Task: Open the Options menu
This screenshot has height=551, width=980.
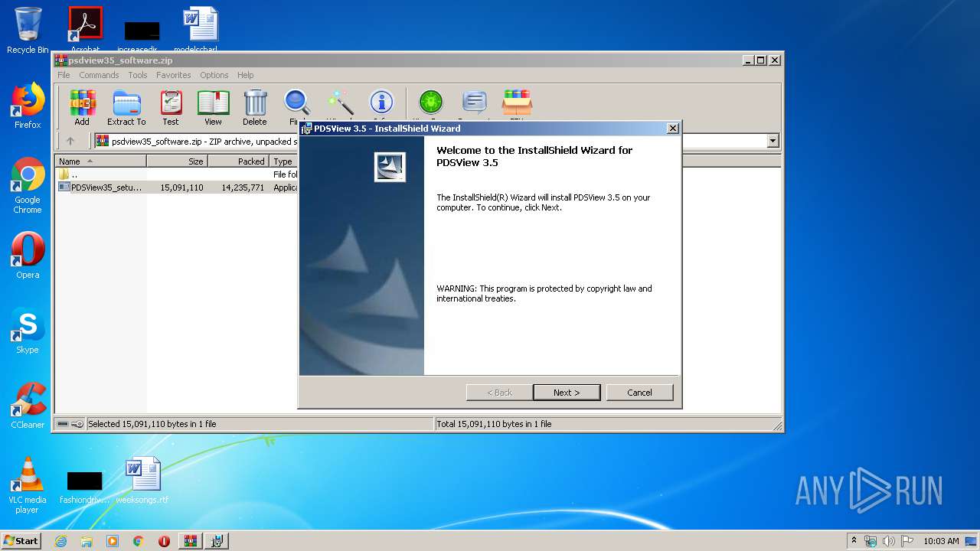Action: pyautogui.click(x=214, y=75)
